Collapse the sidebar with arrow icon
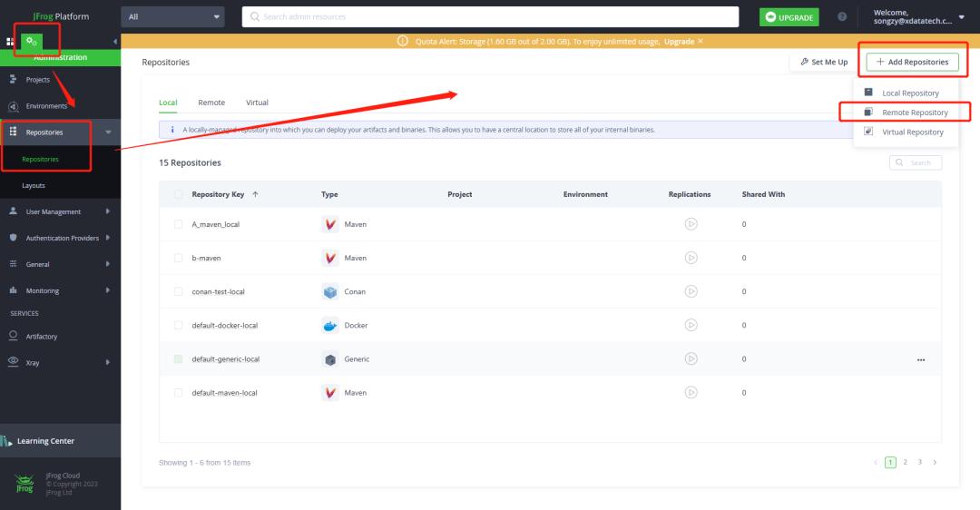This screenshot has width=980, height=510. point(114,42)
